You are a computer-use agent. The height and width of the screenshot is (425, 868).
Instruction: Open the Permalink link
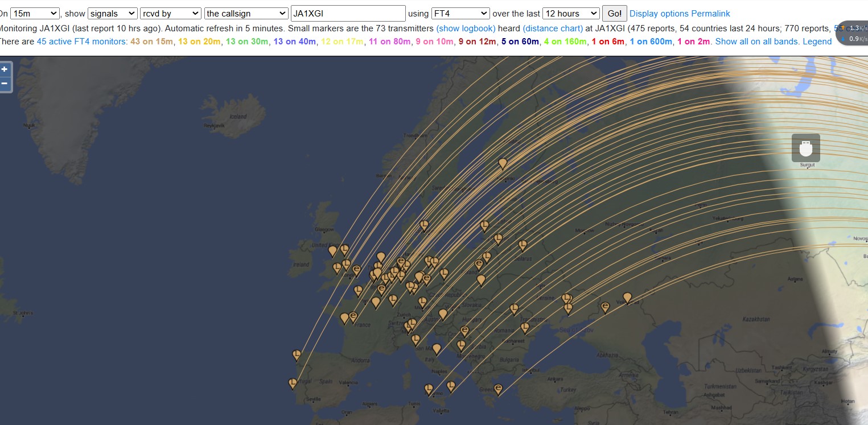tap(711, 14)
